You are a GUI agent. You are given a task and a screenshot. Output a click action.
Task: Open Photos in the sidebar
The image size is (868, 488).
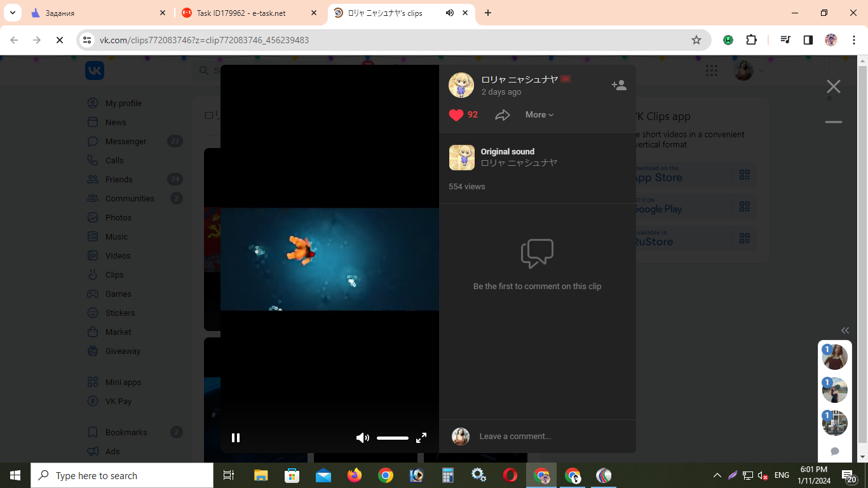[118, 217]
